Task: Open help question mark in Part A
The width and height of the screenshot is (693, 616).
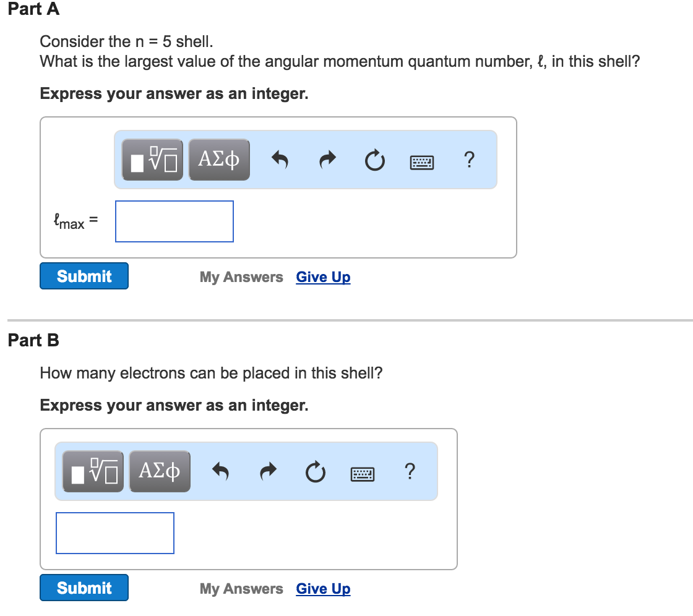Action: [x=469, y=160]
